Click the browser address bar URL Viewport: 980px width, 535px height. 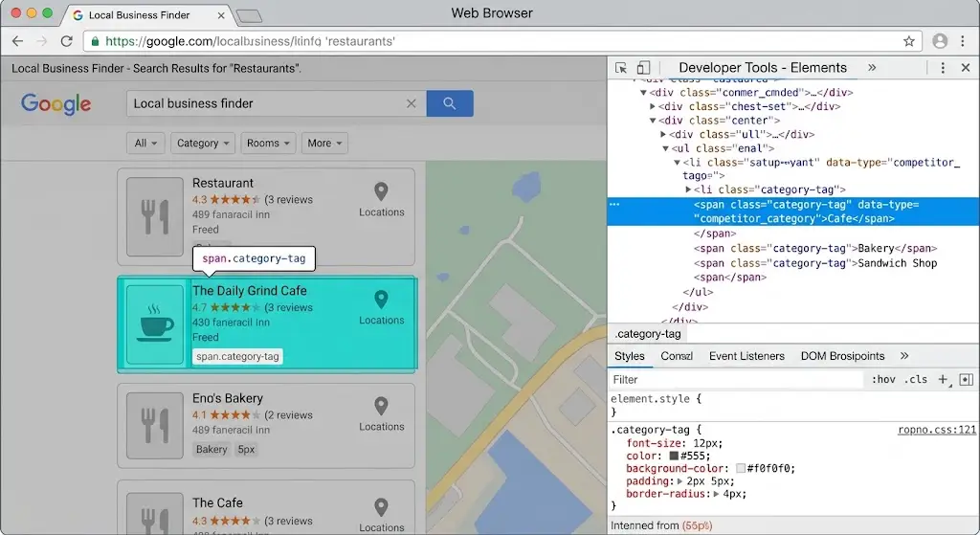(250, 41)
